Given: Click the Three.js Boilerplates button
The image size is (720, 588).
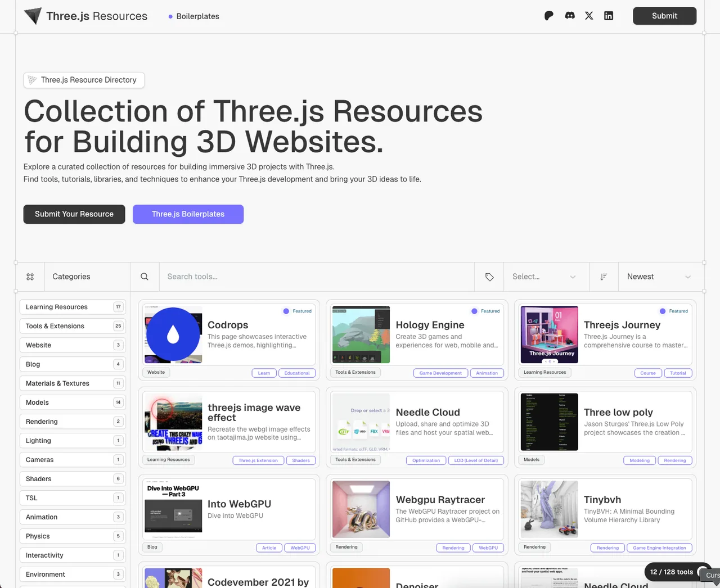Looking at the screenshot, I should coord(188,214).
